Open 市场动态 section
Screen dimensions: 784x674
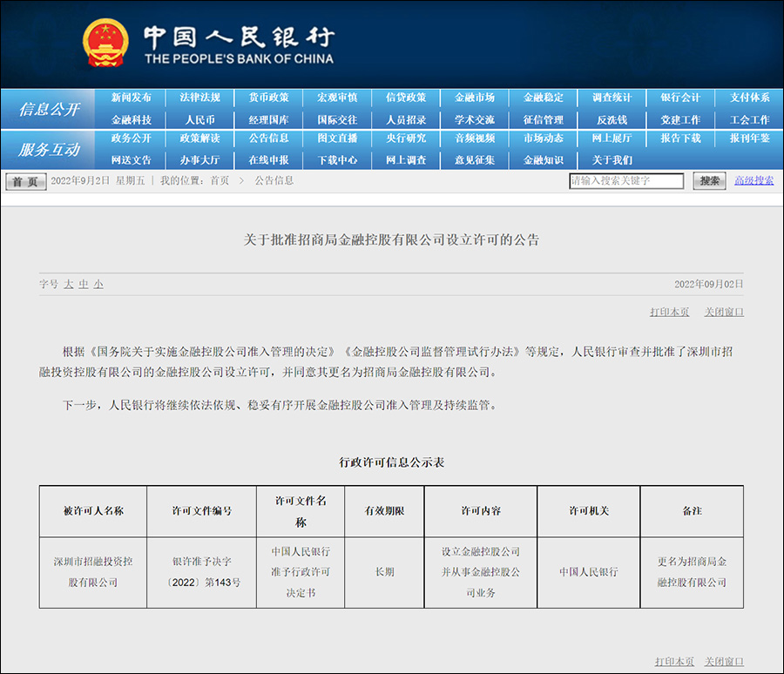click(544, 138)
